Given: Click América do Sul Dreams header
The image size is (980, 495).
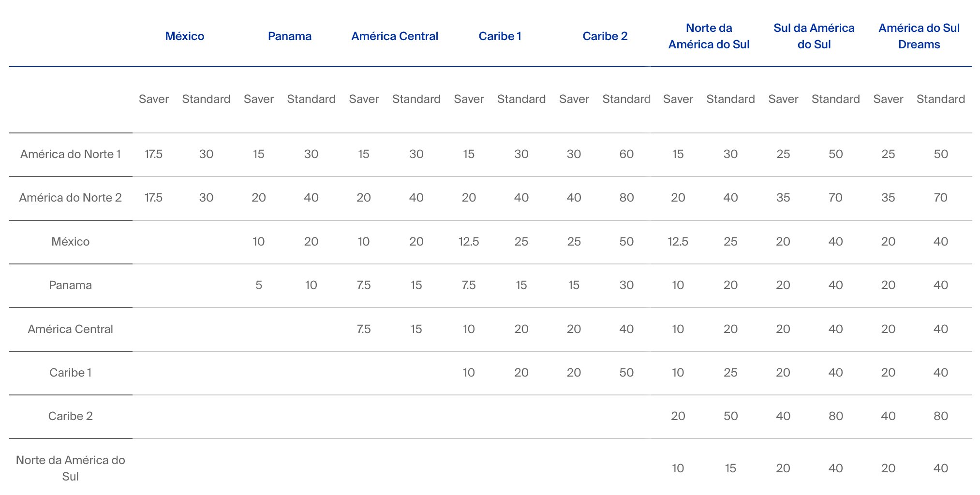Looking at the screenshot, I should point(919,36).
